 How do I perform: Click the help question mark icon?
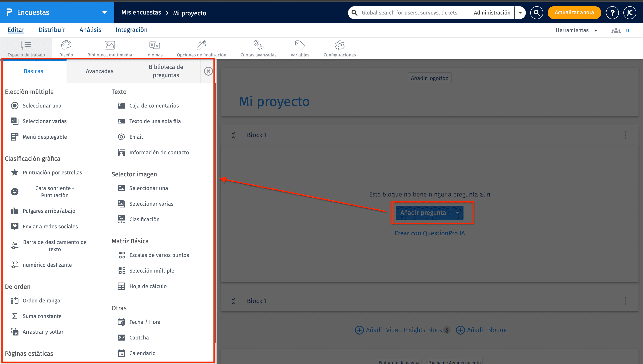[612, 12]
